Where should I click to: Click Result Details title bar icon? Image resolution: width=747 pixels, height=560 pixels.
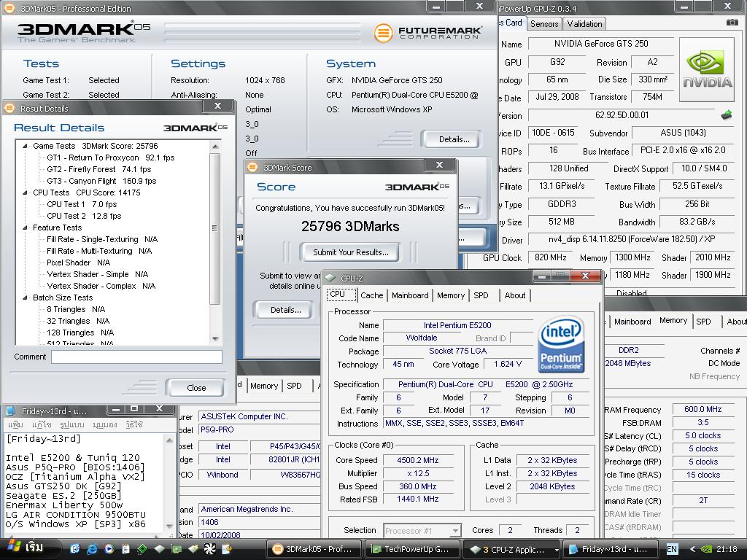coord(9,108)
